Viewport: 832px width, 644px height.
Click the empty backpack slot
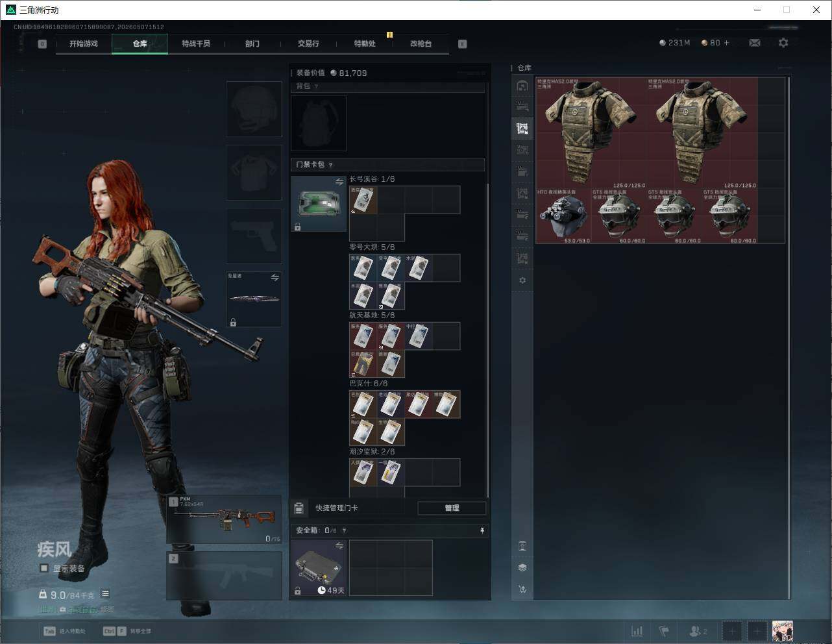coord(319,123)
